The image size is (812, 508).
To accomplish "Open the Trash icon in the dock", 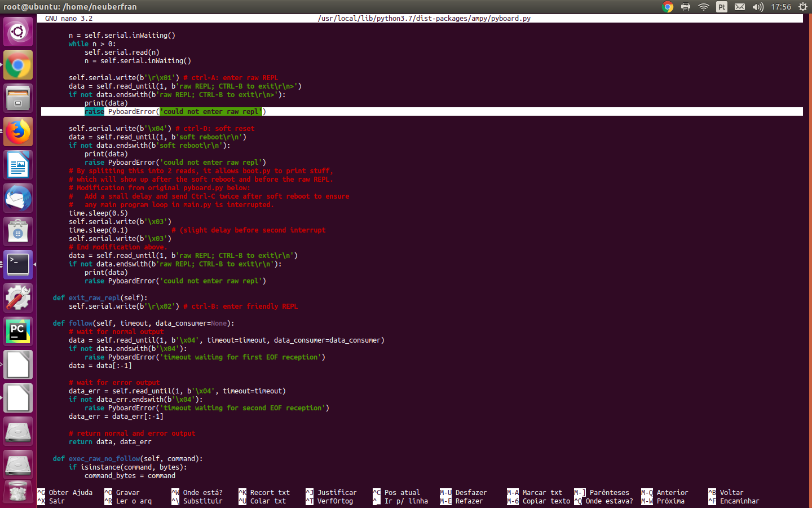I will point(18,492).
